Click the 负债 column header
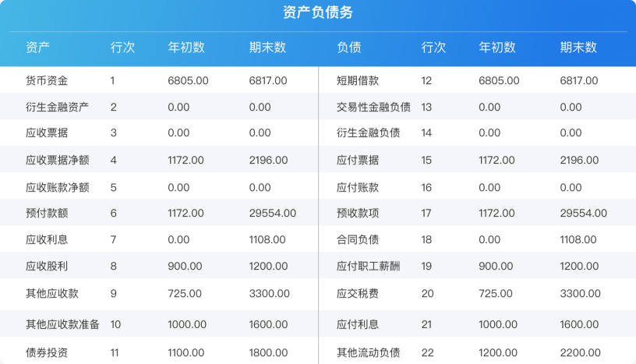The width and height of the screenshot is (636, 364). 348,48
